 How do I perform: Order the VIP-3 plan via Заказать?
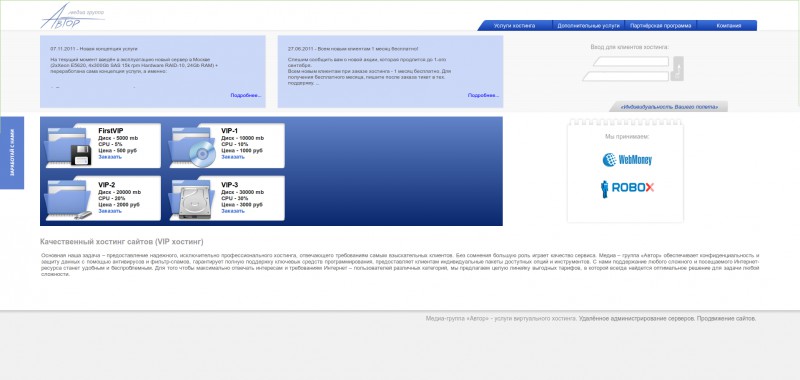(233, 211)
